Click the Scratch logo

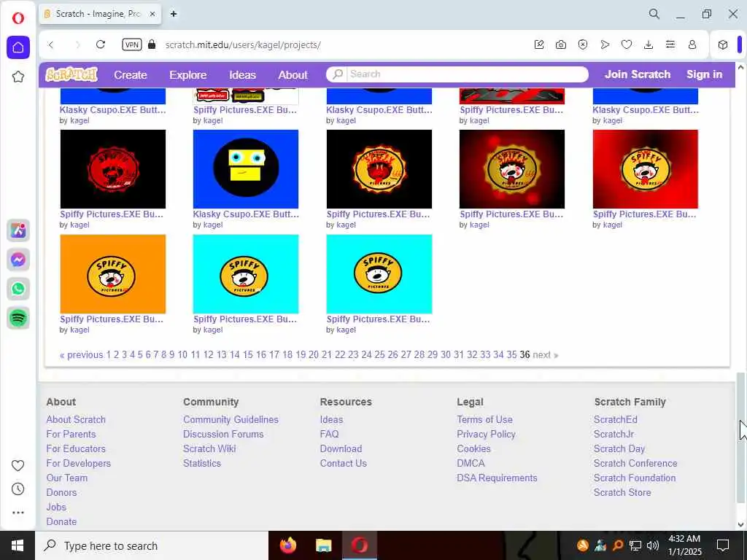click(71, 74)
